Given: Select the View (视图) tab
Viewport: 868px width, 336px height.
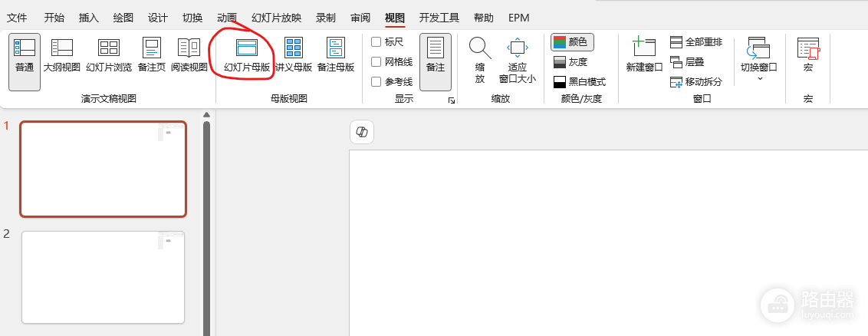Looking at the screenshot, I should 395,18.
